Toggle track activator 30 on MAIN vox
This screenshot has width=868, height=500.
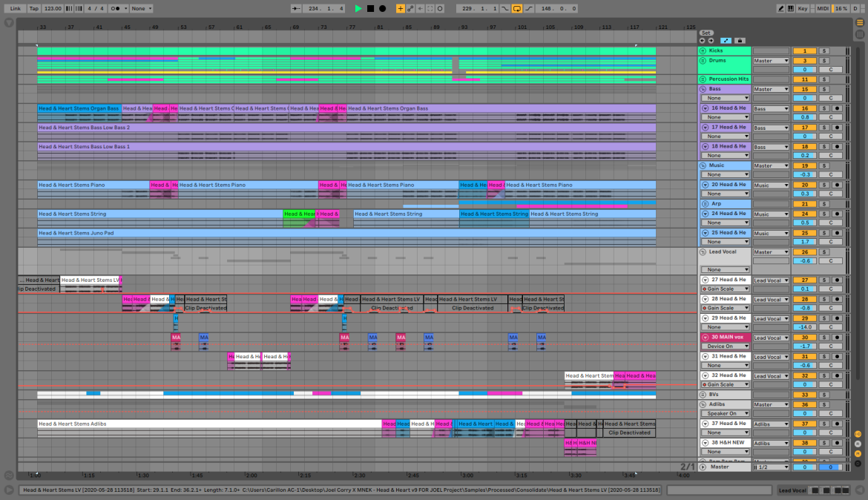coord(804,338)
